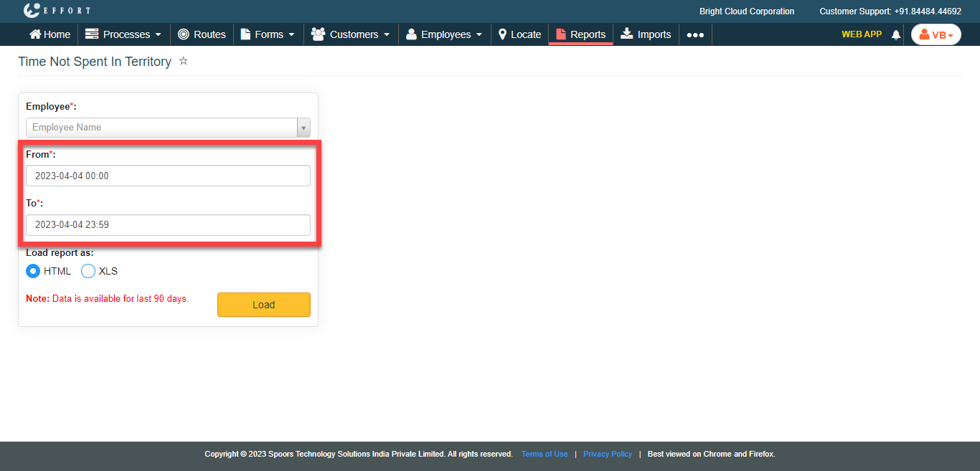Star this report as favorite
This screenshot has height=471, width=980.
click(x=184, y=62)
